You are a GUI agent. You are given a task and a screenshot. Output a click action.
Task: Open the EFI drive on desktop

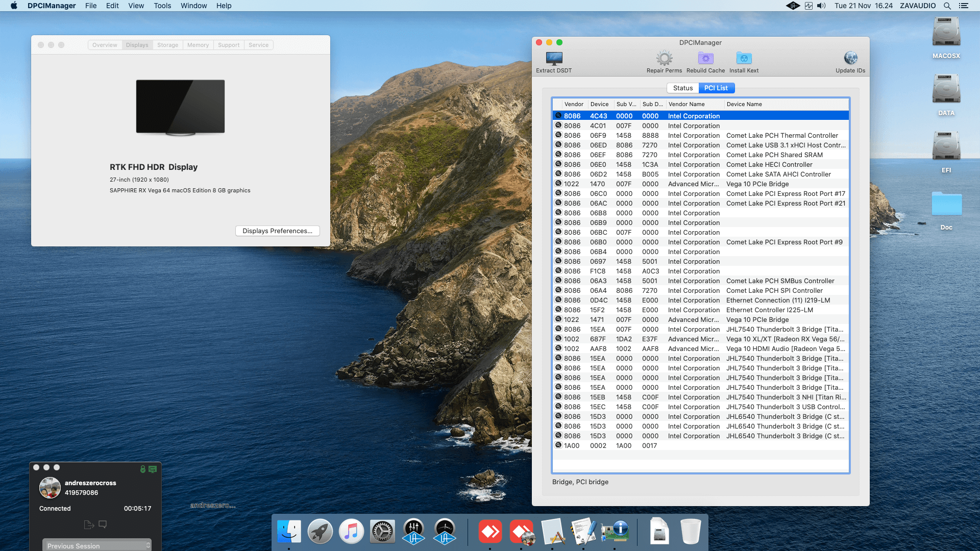point(946,152)
